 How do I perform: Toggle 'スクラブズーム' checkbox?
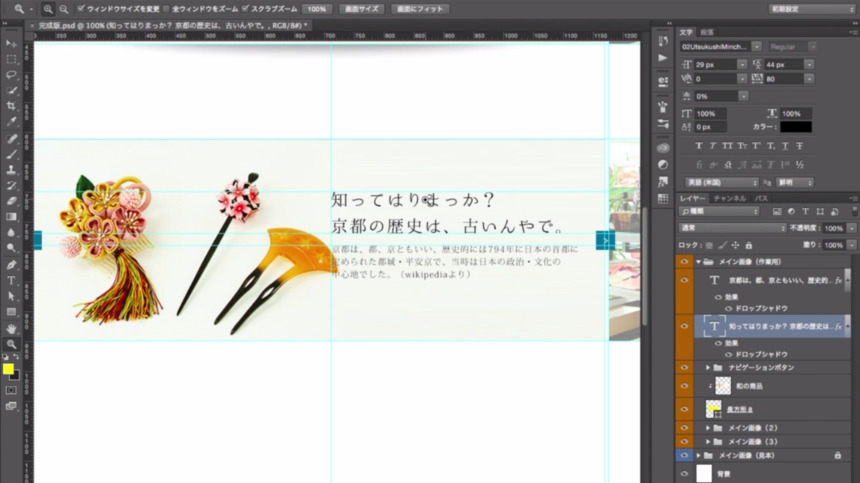(x=245, y=9)
